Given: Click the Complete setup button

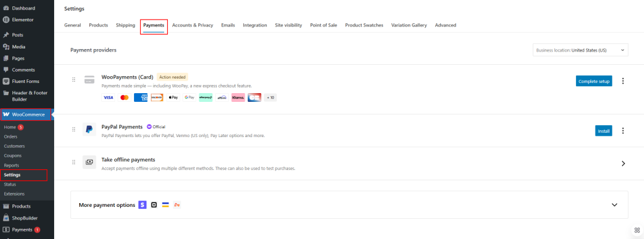Looking at the screenshot, I should tap(594, 81).
